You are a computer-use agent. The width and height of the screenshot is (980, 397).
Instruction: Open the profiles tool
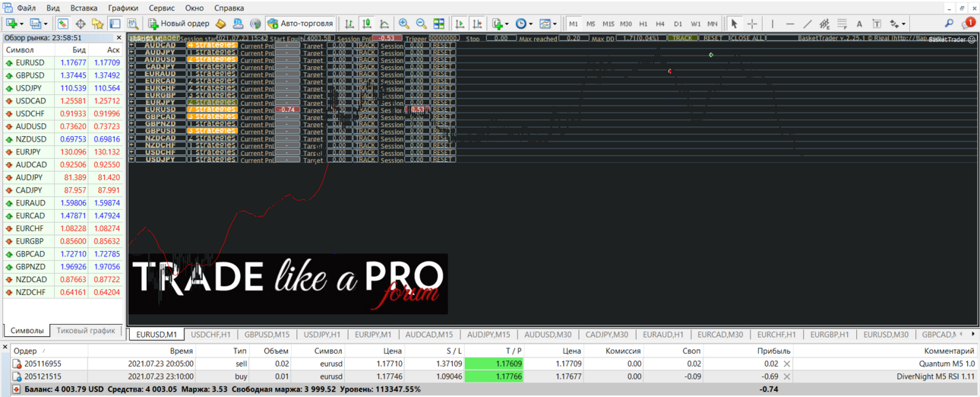35,24
